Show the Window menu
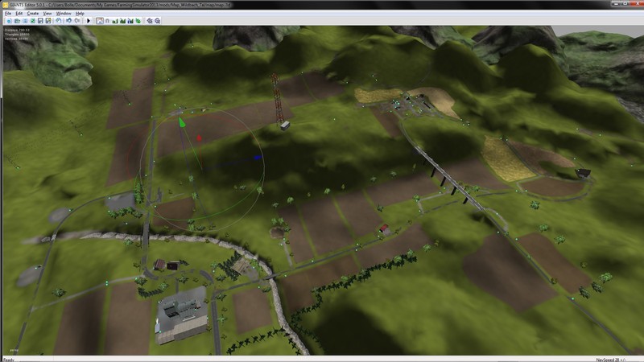This screenshot has width=644, height=362. (64, 14)
